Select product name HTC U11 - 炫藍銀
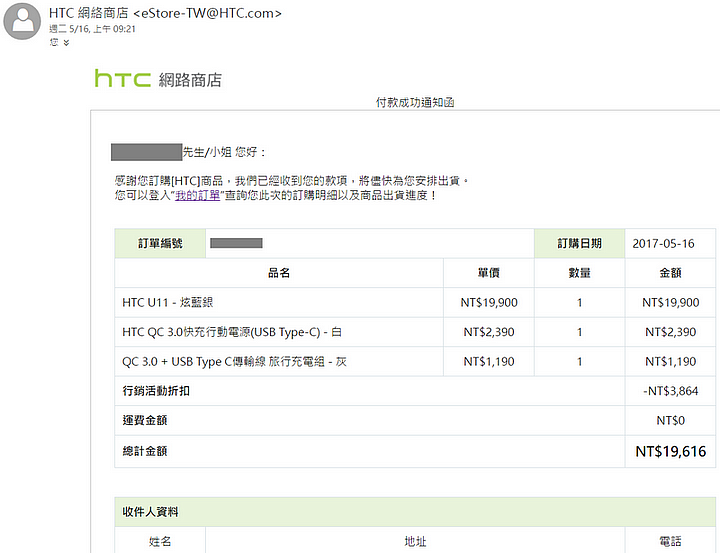The width and height of the screenshot is (720, 553). pyautogui.click(x=168, y=302)
